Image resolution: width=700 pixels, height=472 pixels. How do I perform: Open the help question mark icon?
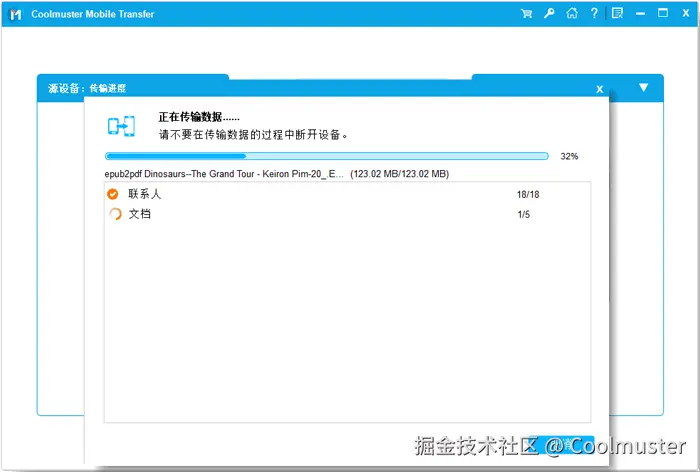pos(594,13)
